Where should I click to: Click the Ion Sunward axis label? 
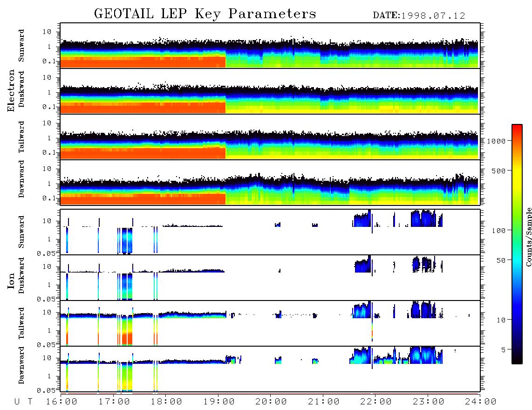[21, 232]
